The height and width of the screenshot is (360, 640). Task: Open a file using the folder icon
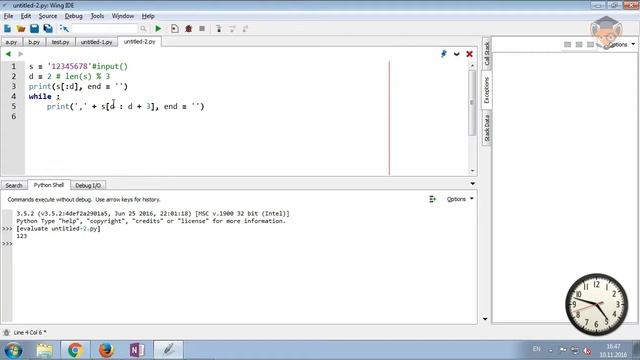pos(21,29)
